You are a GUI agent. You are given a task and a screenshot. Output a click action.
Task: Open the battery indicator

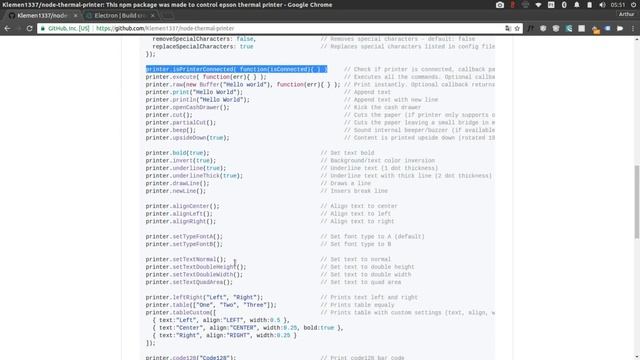point(589,5)
